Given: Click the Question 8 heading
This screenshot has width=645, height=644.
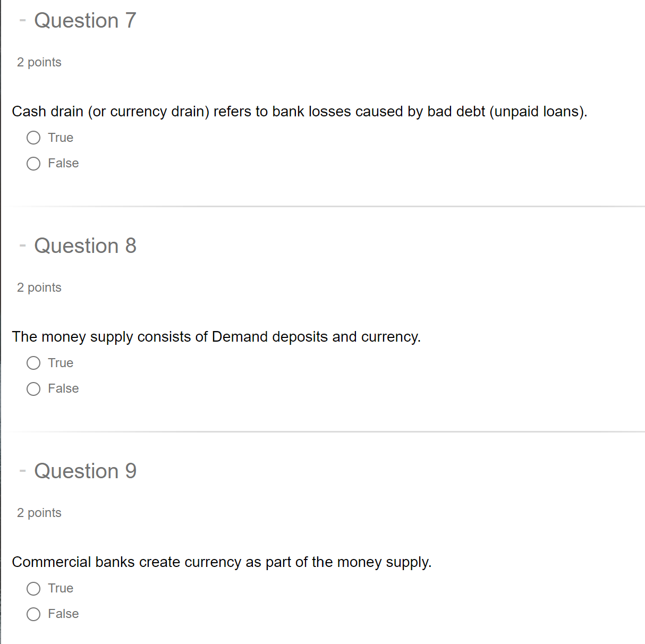Looking at the screenshot, I should pyautogui.click(x=85, y=245).
